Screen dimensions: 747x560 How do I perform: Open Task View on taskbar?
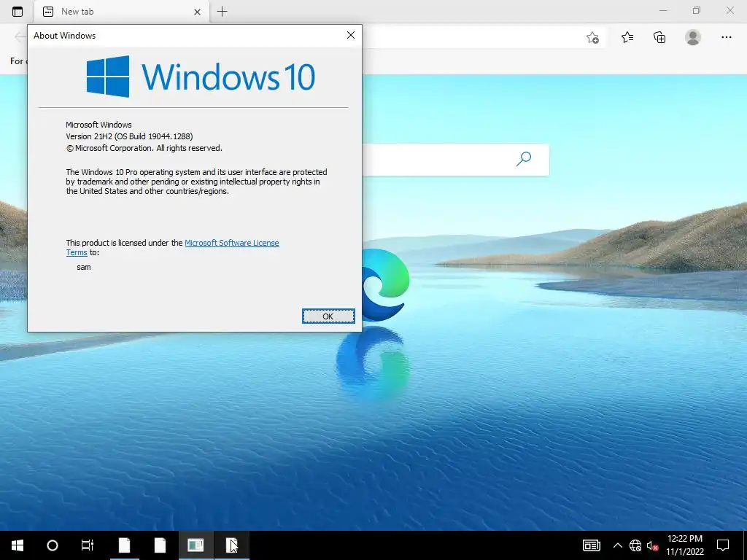click(x=88, y=545)
